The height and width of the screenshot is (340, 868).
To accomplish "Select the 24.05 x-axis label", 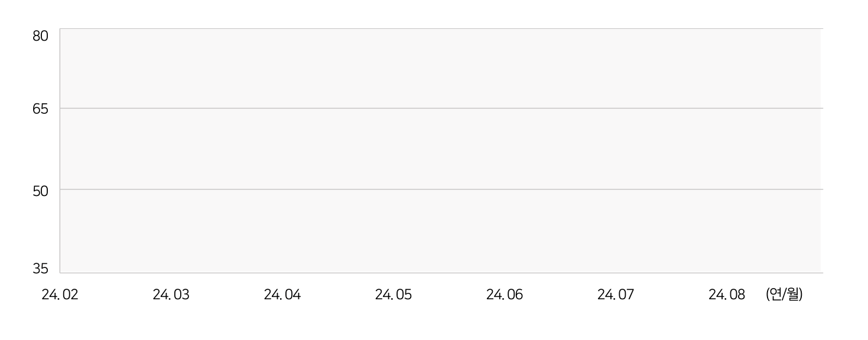I will pyautogui.click(x=393, y=295).
